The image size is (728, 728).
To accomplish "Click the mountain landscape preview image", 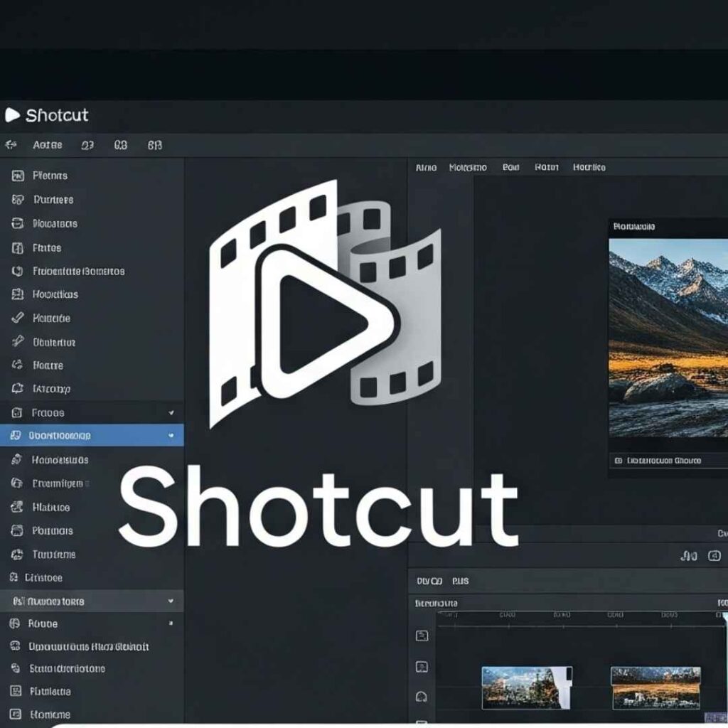I will (x=668, y=338).
